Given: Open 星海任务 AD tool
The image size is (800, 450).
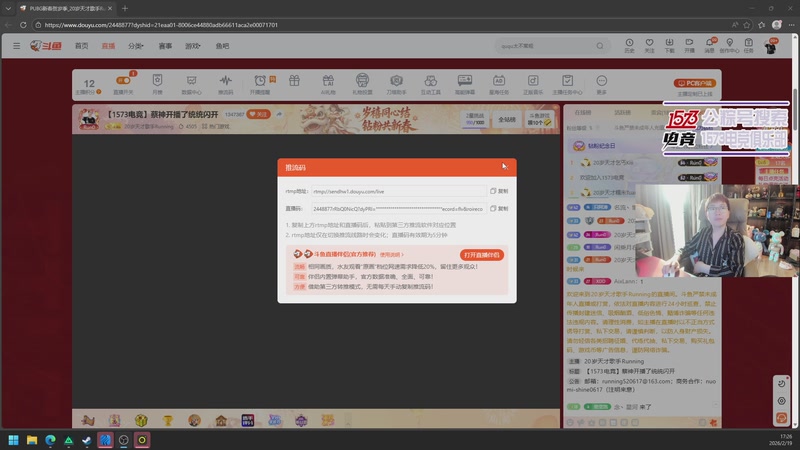Looking at the screenshot, I should (x=499, y=84).
